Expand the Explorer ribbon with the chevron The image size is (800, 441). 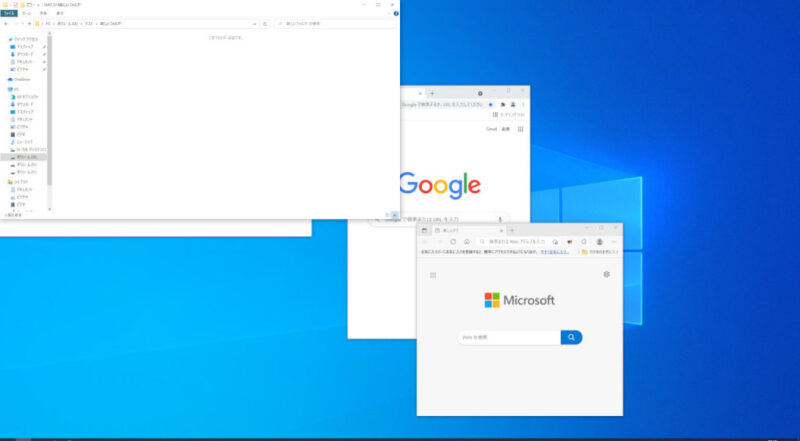(390, 13)
